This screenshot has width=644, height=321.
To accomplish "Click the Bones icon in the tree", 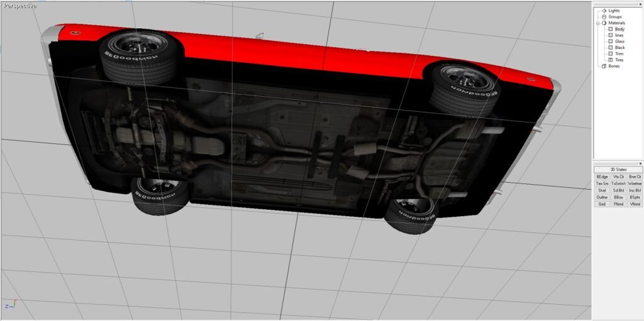I will tap(604, 66).
